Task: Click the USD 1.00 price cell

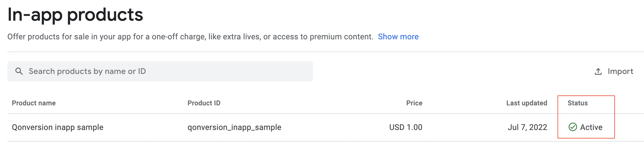Action: [406, 127]
